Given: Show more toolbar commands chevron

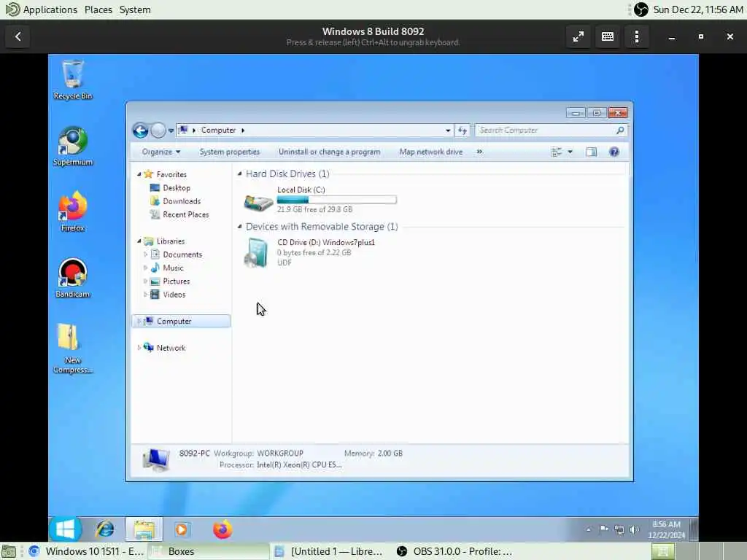Looking at the screenshot, I should 479,152.
